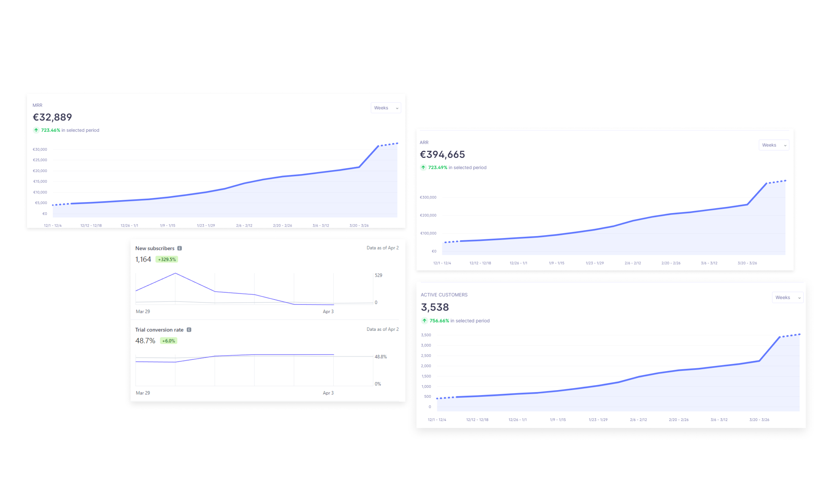The image size is (833, 504).
Task: Click green up arrow under MRR value
Action: 36,130
